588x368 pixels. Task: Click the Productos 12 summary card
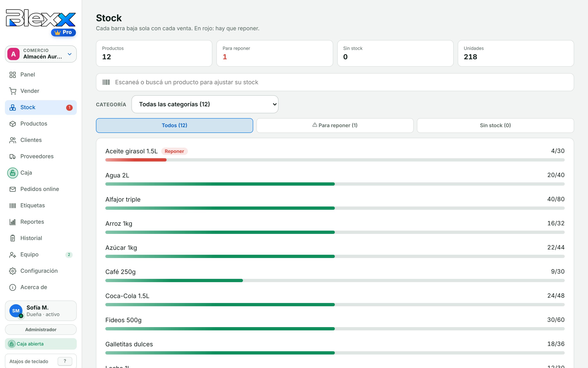click(154, 53)
